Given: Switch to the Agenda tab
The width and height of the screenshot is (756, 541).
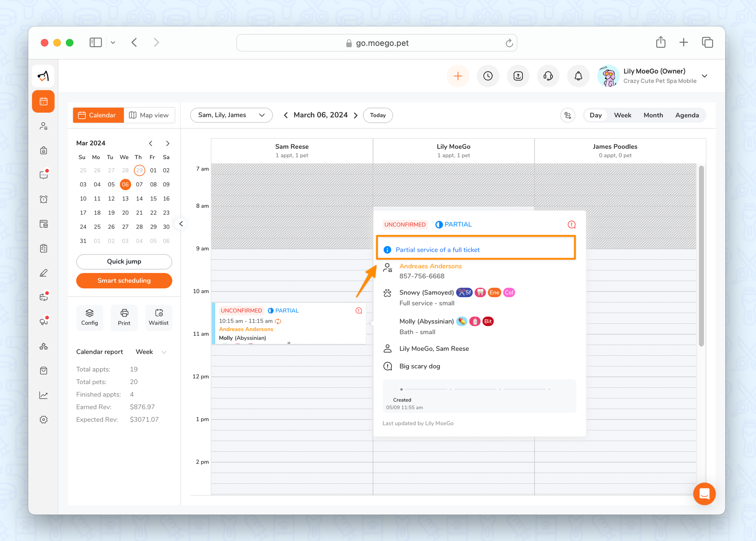Looking at the screenshot, I should [x=686, y=115].
